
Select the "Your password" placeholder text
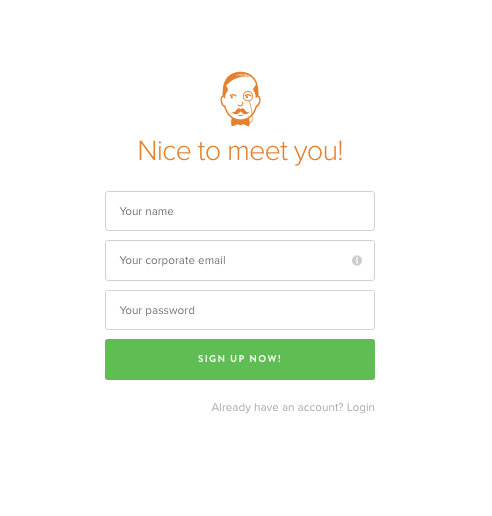157,310
